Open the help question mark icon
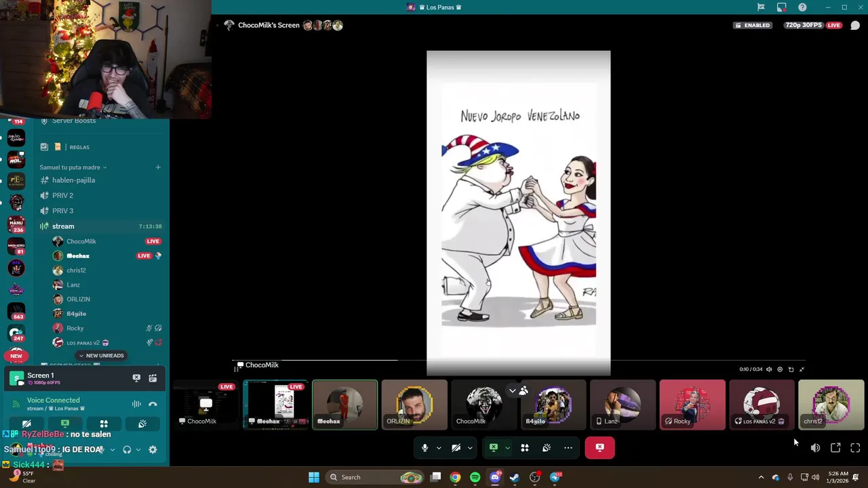Screen dimensions: 868x488 click(802, 7)
